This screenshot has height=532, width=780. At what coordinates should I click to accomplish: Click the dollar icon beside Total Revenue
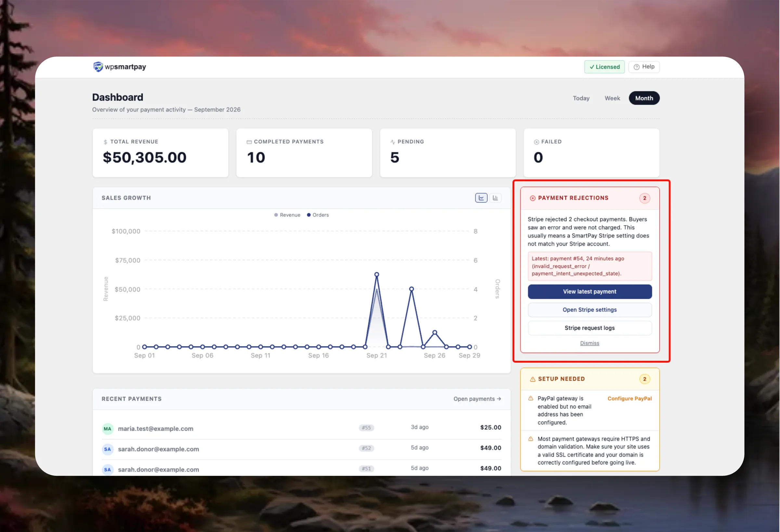[x=105, y=142]
